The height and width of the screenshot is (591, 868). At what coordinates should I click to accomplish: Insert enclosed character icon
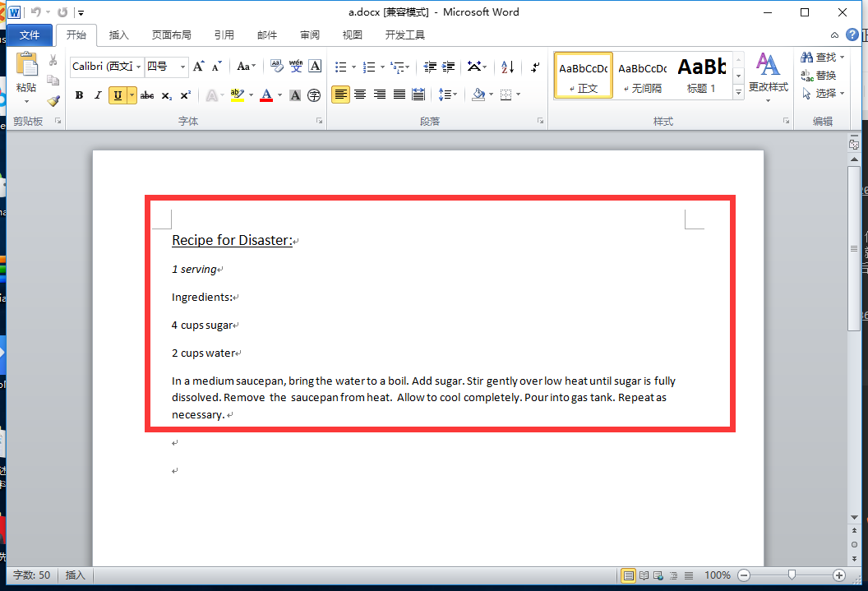pos(314,95)
